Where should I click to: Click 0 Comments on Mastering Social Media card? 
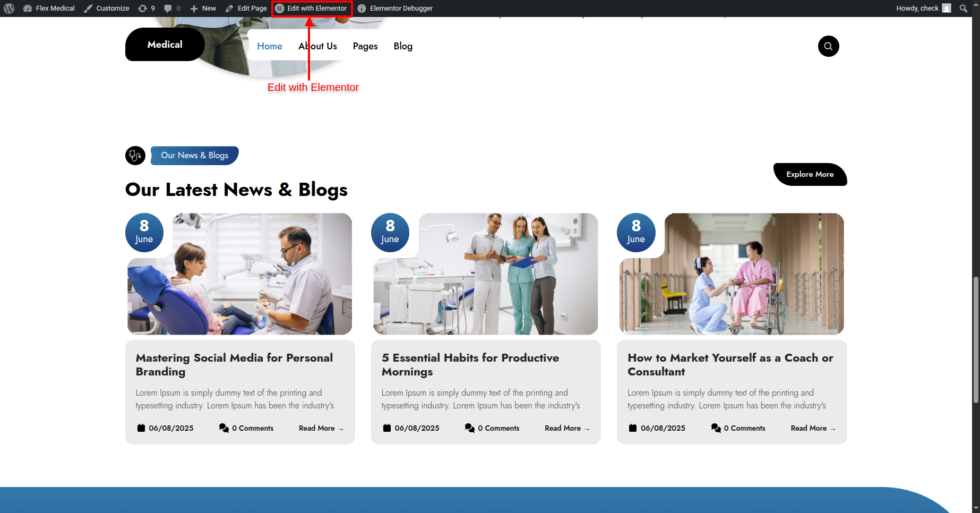pyautogui.click(x=253, y=428)
